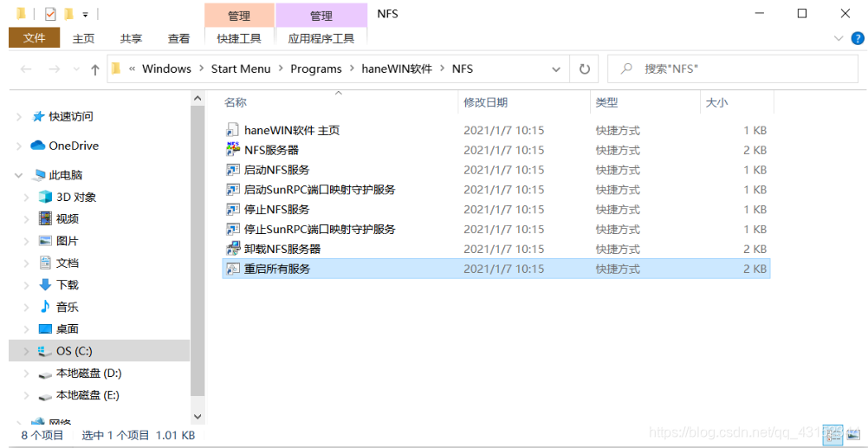This screenshot has width=868, height=448.
Task: Navigate to Programs in the breadcrumb
Action: tap(316, 68)
